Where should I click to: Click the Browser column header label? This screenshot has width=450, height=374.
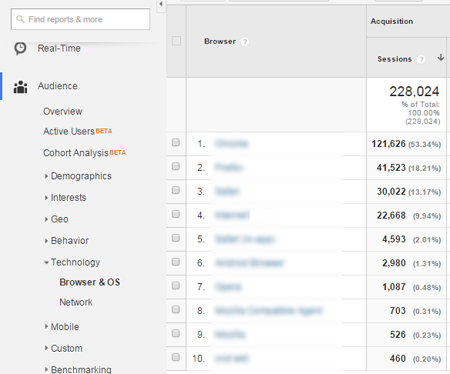[220, 41]
